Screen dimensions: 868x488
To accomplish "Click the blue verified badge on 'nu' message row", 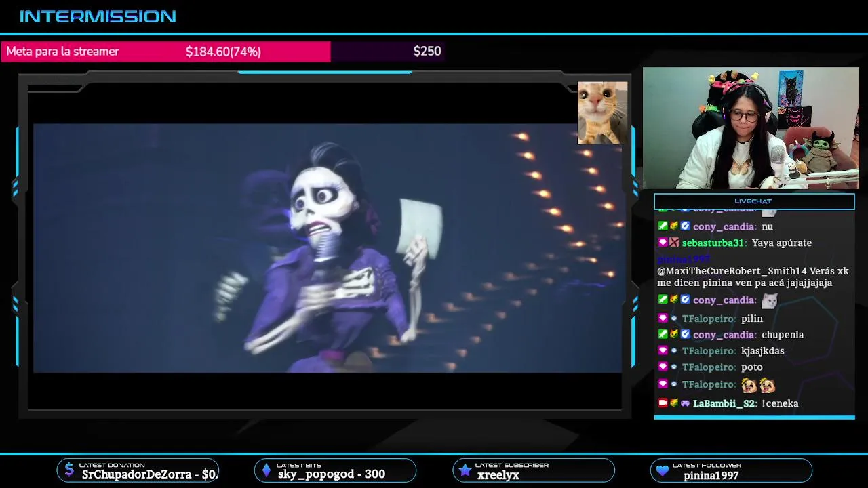I will pyautogui.click(x=685, y=226).
